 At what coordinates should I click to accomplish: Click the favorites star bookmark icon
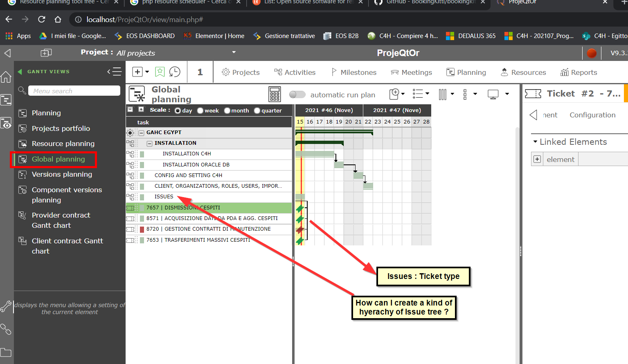click(160, 72)
